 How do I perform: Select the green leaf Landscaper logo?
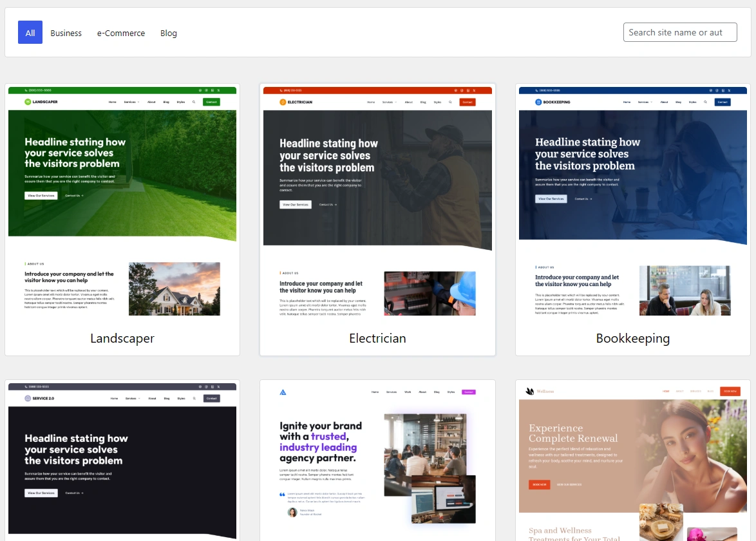pos(27,102)
